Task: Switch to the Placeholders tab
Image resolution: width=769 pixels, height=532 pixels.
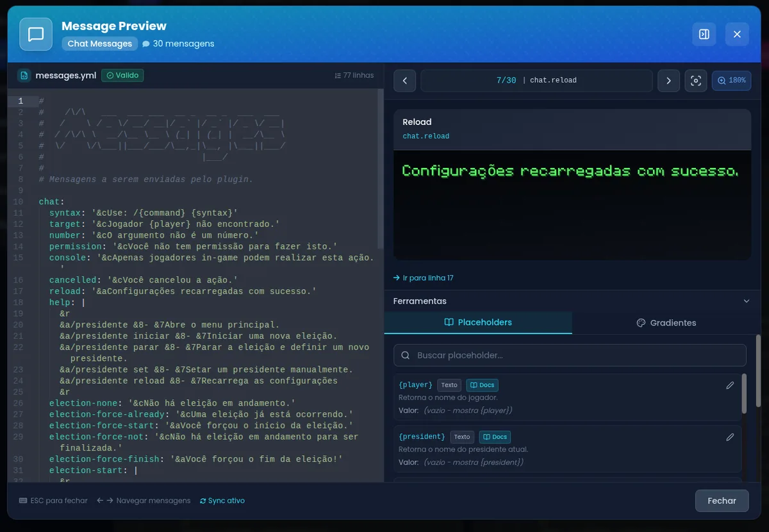Action: (x=478, y=322)
